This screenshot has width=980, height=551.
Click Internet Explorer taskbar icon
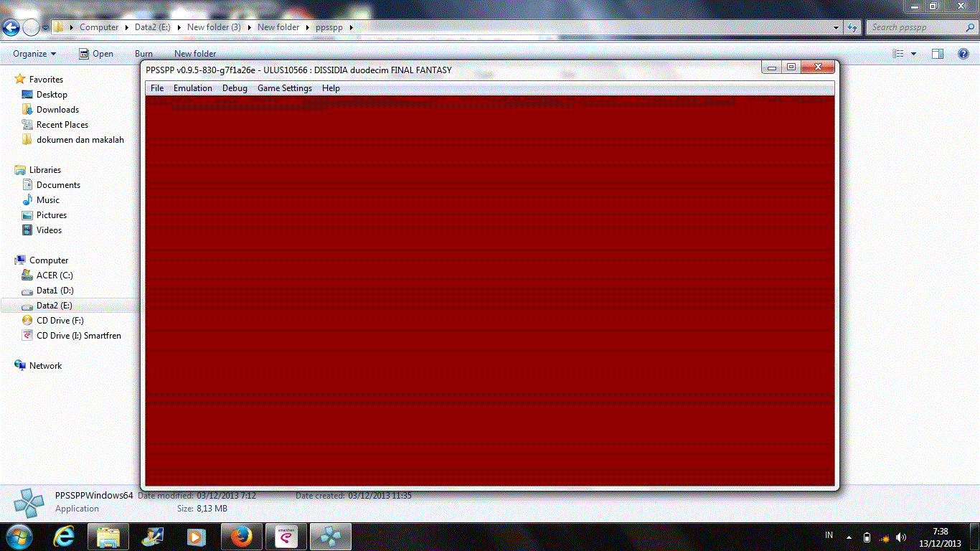(65, 536)
